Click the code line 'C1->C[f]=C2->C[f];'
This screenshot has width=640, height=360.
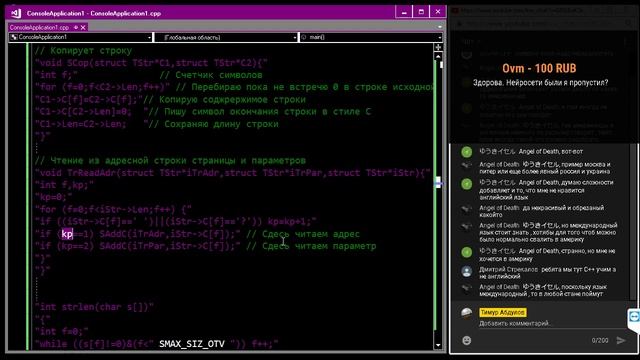(x=89, y=100)
